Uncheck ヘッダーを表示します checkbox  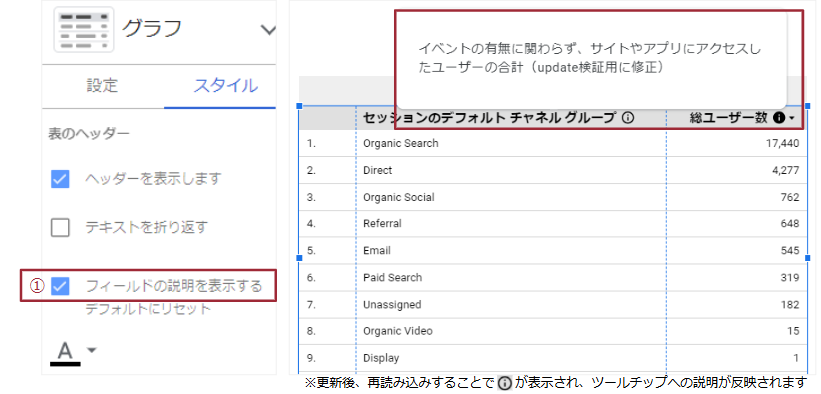click(60, 179)
